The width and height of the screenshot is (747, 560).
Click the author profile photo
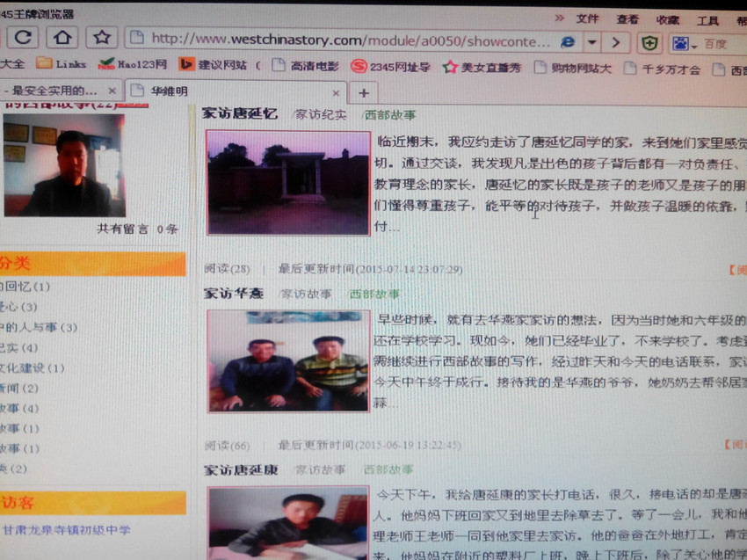click(64, 165)
